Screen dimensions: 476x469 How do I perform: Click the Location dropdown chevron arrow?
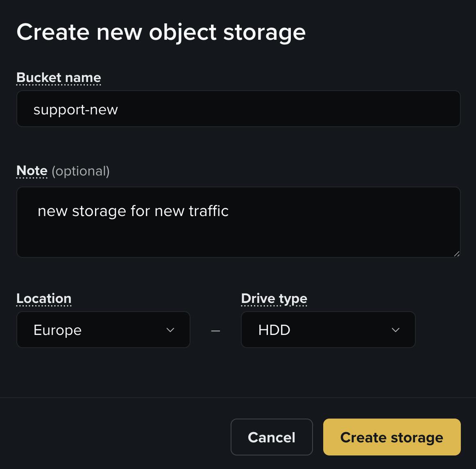coord(170,330)
